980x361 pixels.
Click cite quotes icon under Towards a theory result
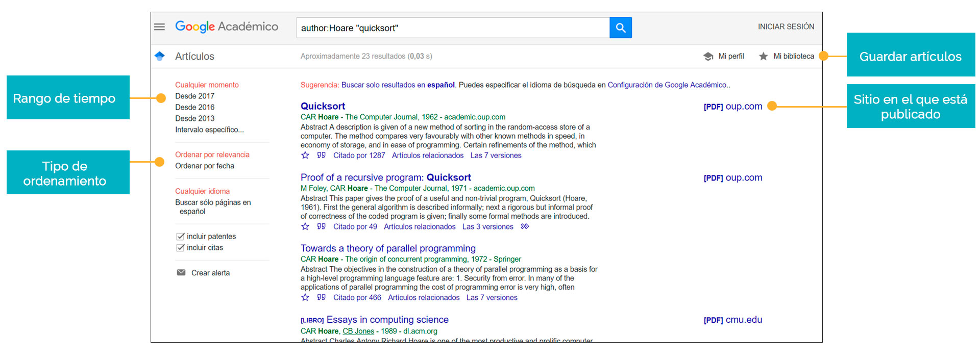coord(321,297)
